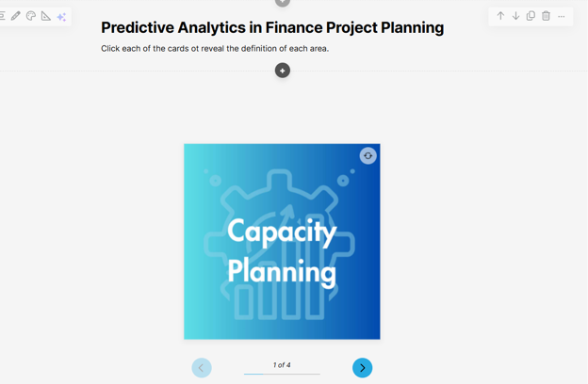Click the partially visible leftmost toolbar icon
The height and width of the screenshot is (384, 588).
click(2, 16)
